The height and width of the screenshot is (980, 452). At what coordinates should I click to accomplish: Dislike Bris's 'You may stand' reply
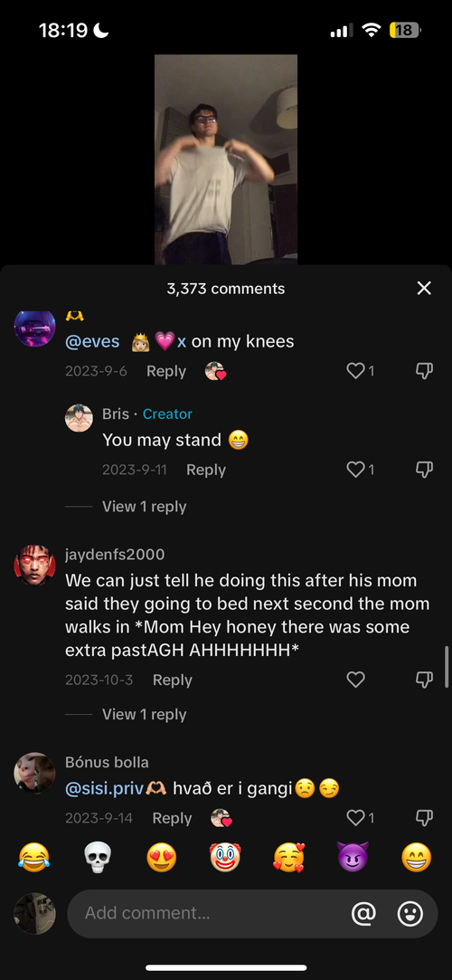(424, 470)
